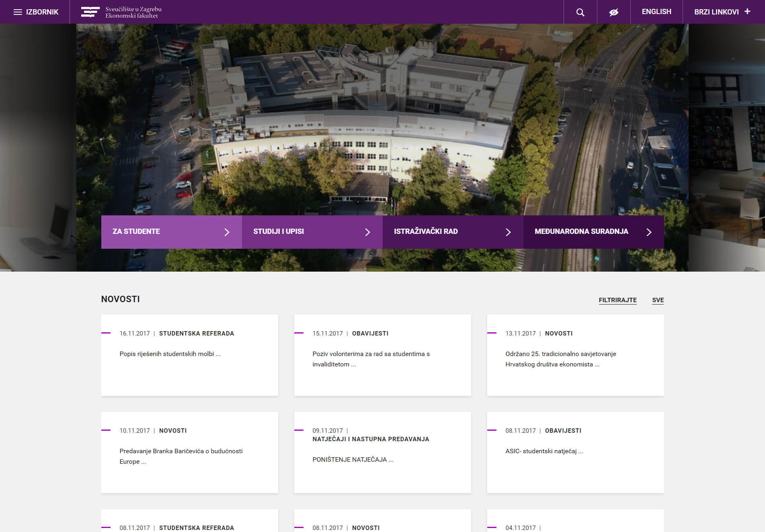The image size is (765, 532).
Task: Select the Studentska referada category label dated 16.11.2017
Action: click(196, 334)
